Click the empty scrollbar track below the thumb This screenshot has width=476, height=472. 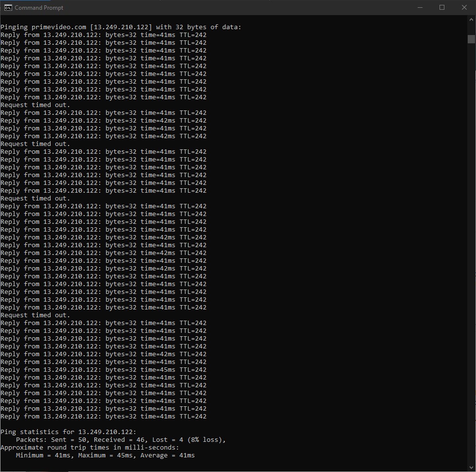coord(471,243)
